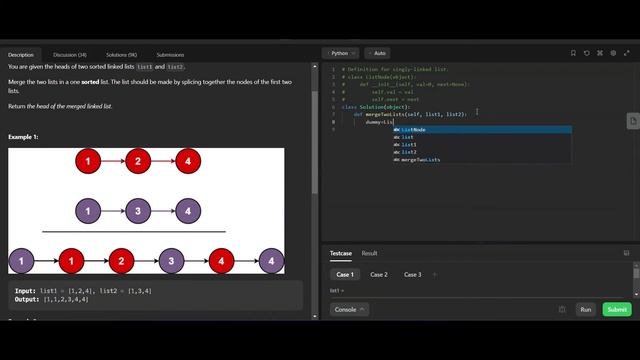The height and width of the screenshot is (360, 640).
Task: Select Case 1 test case
Action: click(x=345, y=275)
